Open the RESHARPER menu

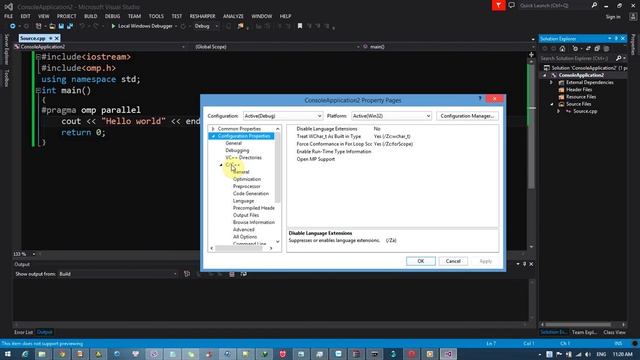[202, 16]
